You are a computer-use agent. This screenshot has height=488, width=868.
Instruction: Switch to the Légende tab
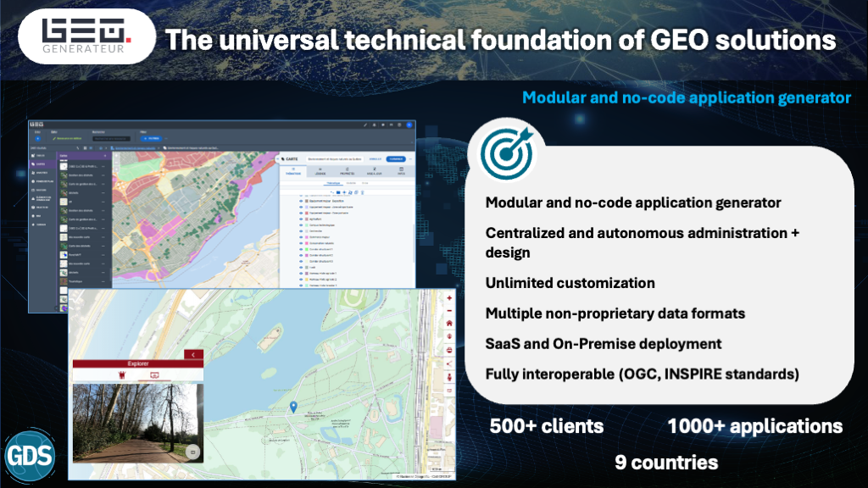(319, 170)
